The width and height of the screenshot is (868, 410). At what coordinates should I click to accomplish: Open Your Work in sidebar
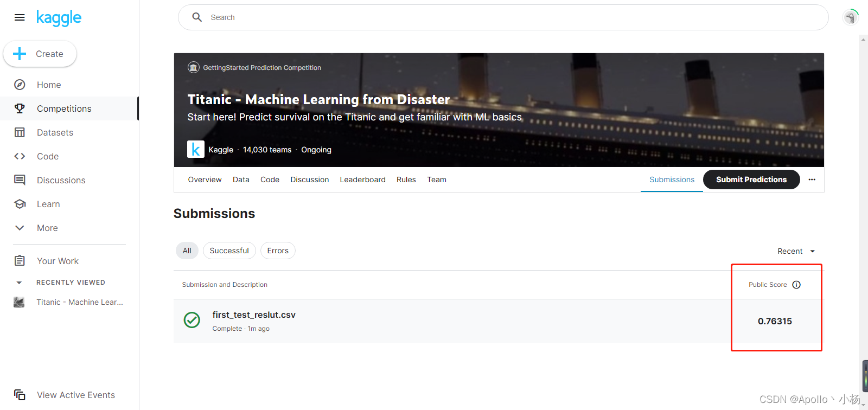pos(58,261)
